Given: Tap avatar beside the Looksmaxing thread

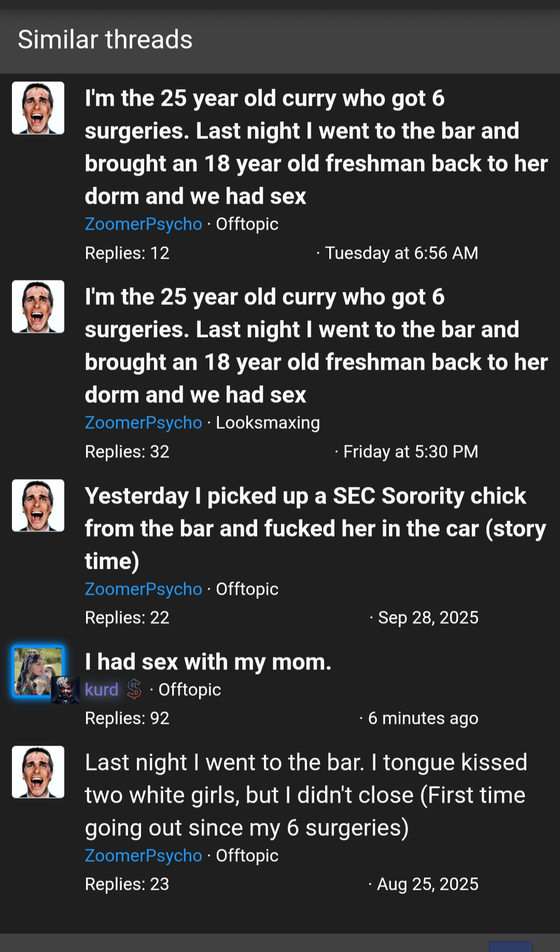Looking at the screenshot, I should (38, 306).
